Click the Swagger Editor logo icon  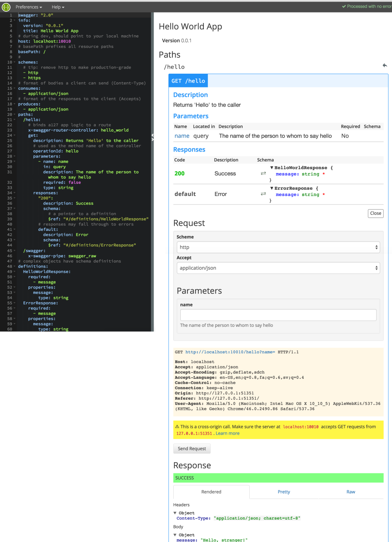click(6, 7)
